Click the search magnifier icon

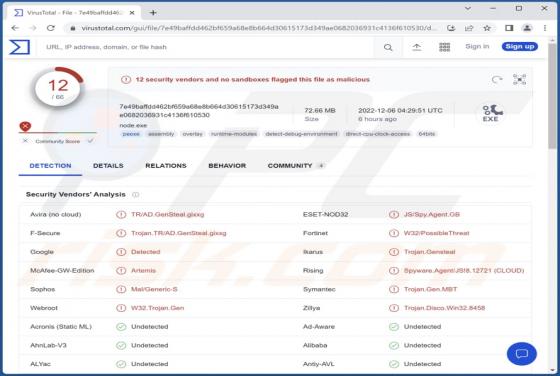point(388,47)
